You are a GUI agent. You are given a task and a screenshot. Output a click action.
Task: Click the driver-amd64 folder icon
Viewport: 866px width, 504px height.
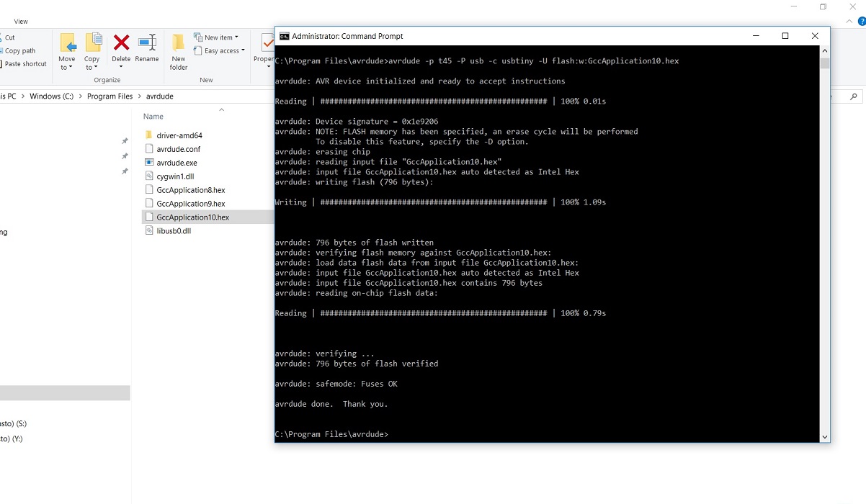click(x=149, y=135)
